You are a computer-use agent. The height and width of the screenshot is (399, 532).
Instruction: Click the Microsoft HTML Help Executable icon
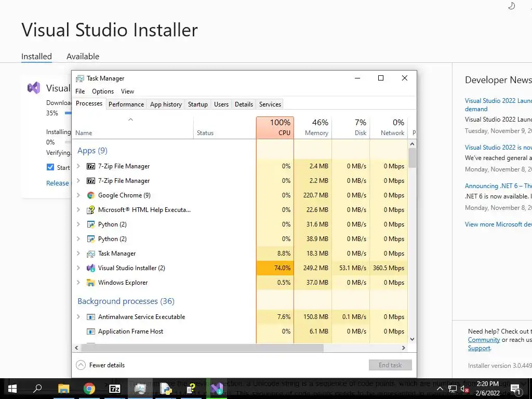pyautogui.click(x=90, y=210)
